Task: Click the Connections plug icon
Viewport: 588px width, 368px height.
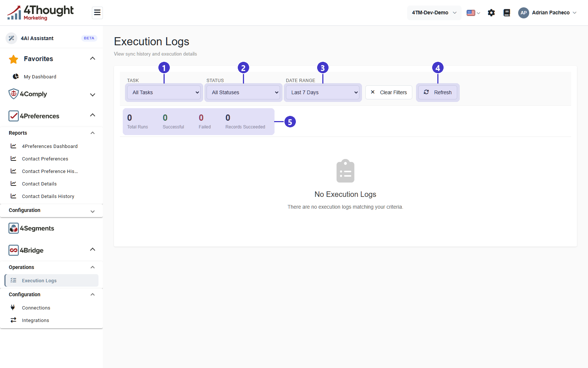Action: point(13,308)
